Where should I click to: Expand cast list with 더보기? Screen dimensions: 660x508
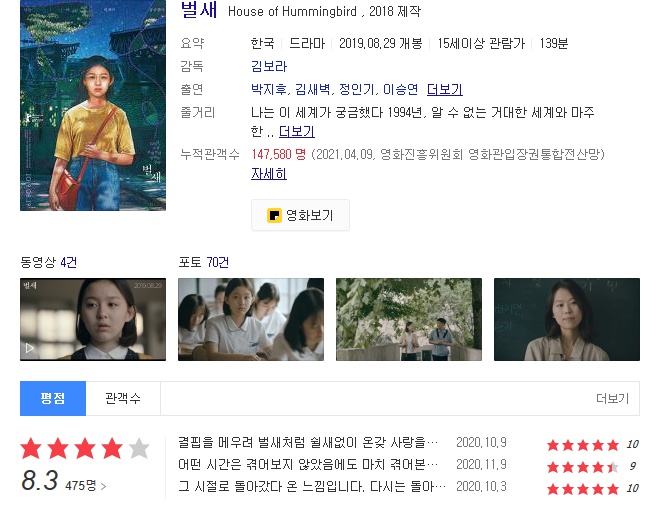tap(444, 89)
